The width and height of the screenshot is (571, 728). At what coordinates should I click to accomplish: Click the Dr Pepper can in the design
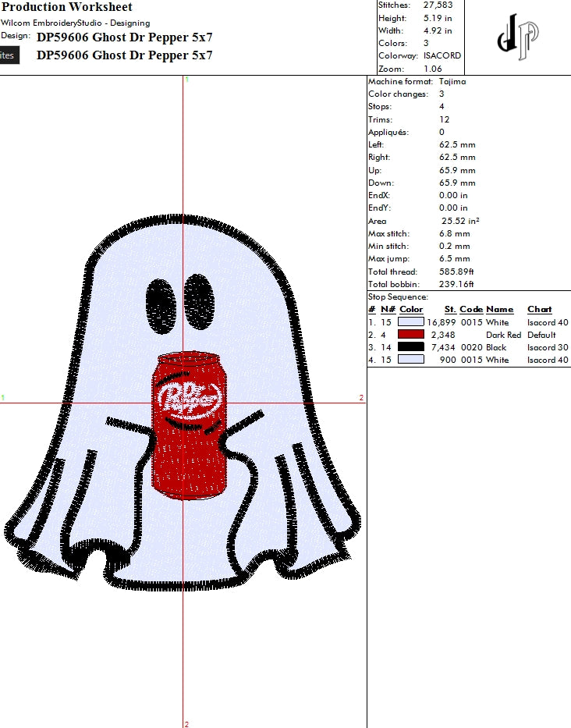tap(190, 426)
